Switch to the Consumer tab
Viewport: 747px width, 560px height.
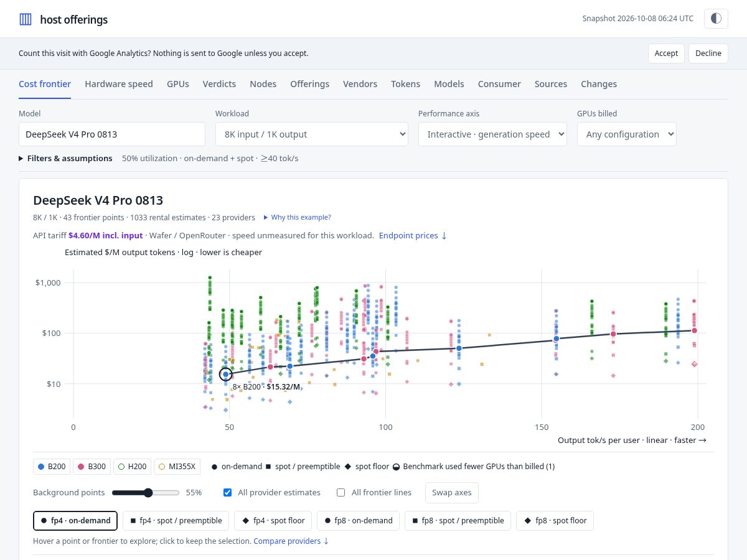[500, 84]
